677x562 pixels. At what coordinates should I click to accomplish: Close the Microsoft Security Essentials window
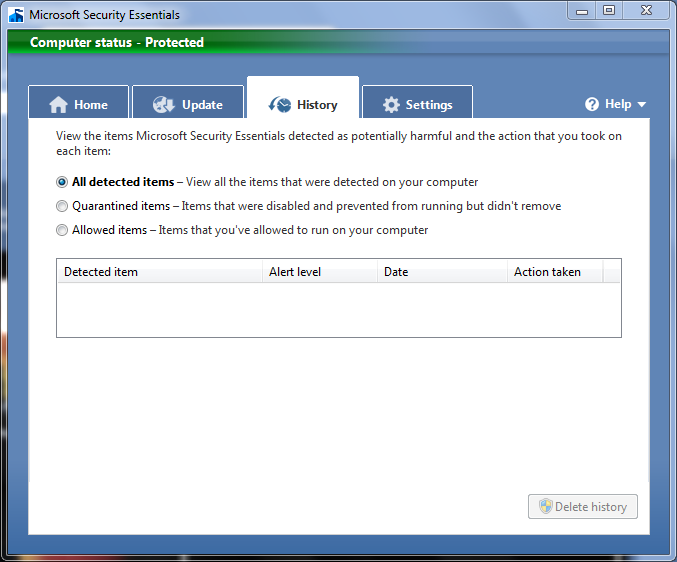click(646, 11)
